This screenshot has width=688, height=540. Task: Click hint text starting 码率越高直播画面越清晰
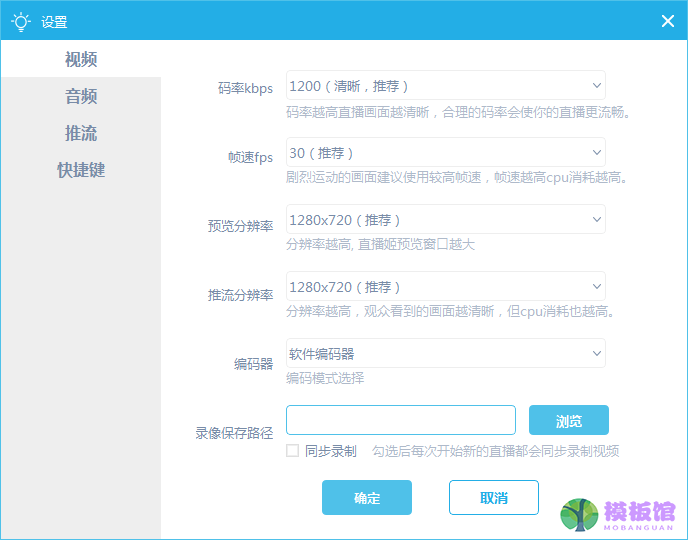459,112
